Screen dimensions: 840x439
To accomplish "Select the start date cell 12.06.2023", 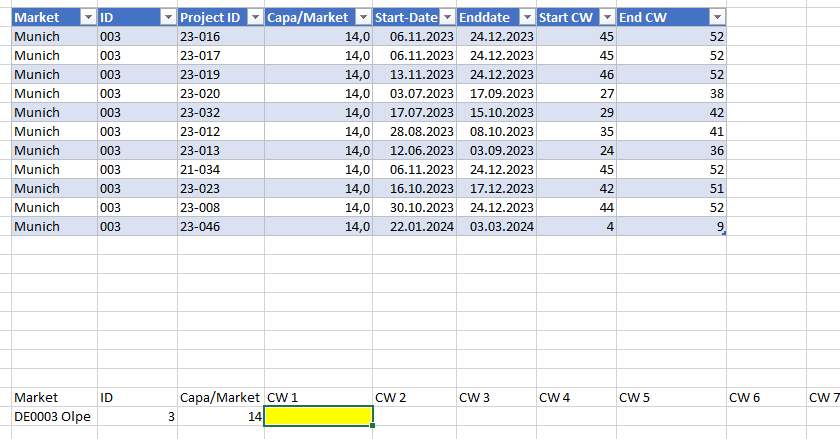I will click(415, 151).
